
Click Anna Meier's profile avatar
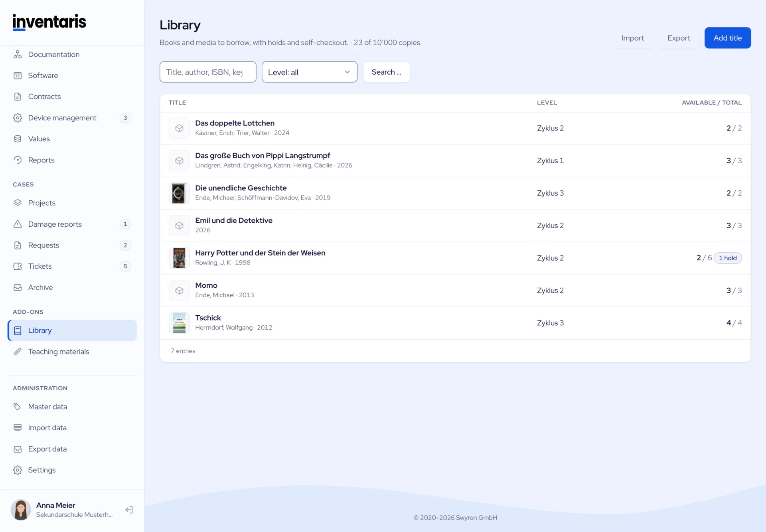[21, 510]
